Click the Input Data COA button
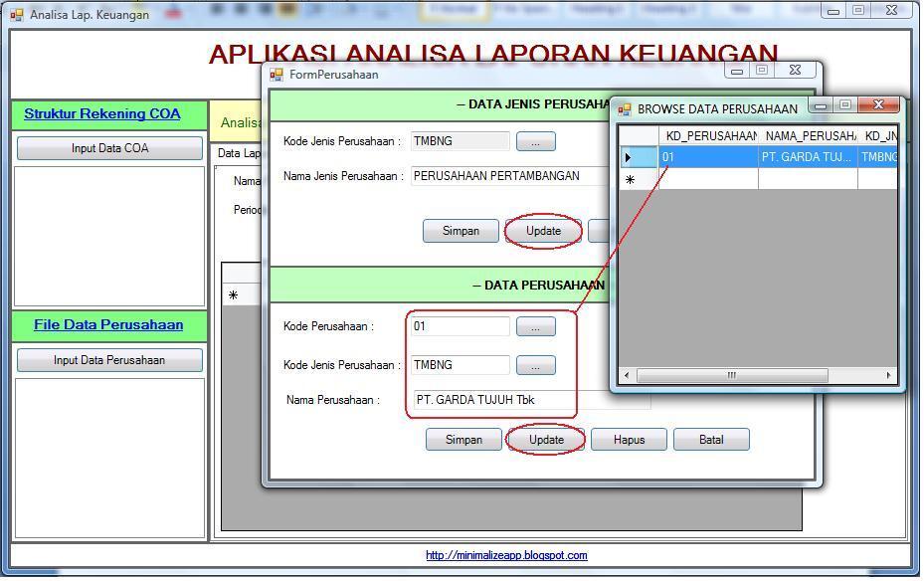The image size is (924, 581). [x=109, y=148]
